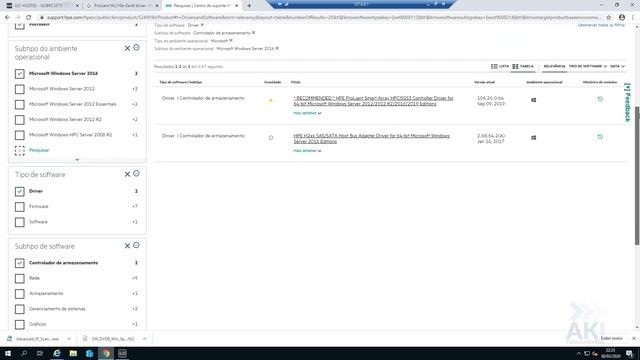Clear the Subtipo do ambiente operacional filter with its X
Image resolution: width=640 pixels, height=360 pixels.
127,48
